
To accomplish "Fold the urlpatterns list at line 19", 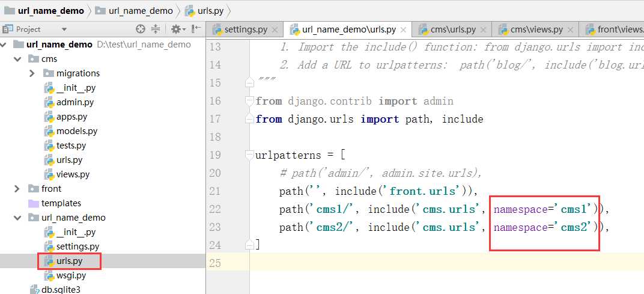I will click(x=249, y=155).
